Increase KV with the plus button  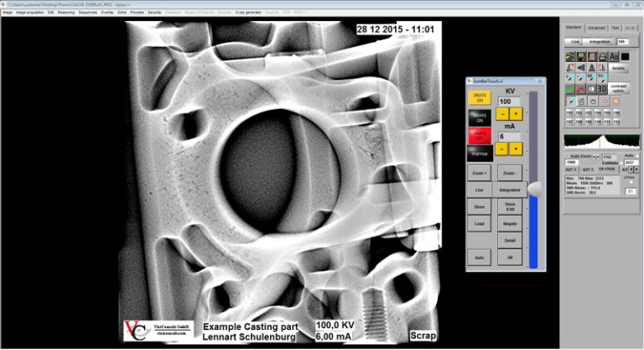517,113
